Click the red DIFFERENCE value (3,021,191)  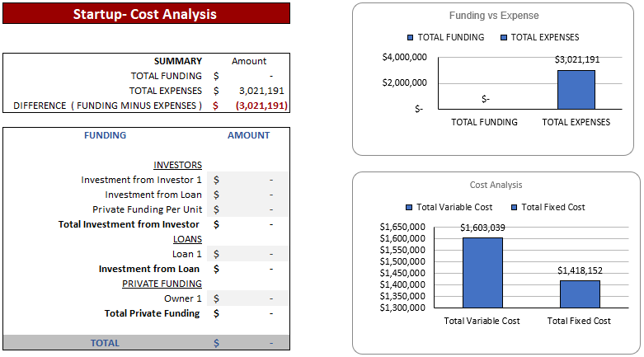261,106
